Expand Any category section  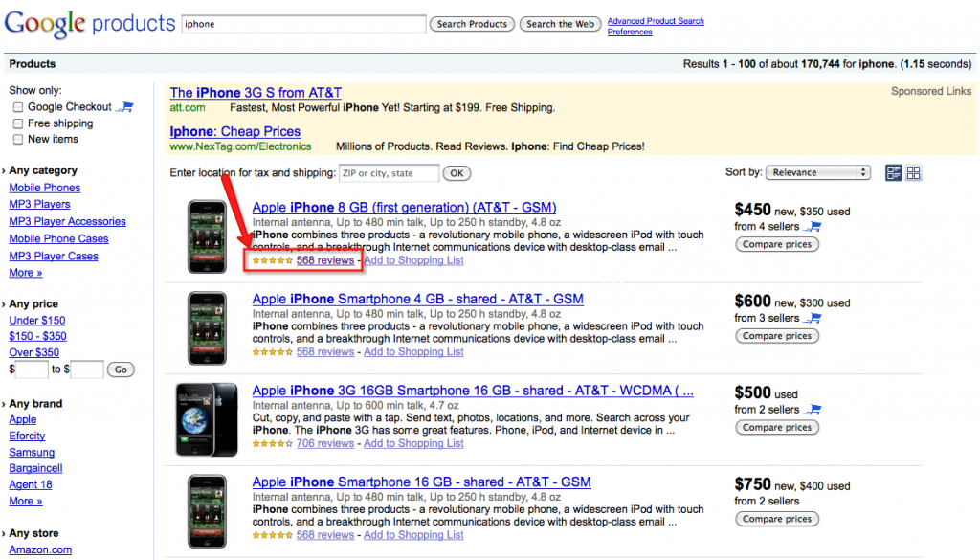[39, 170]
